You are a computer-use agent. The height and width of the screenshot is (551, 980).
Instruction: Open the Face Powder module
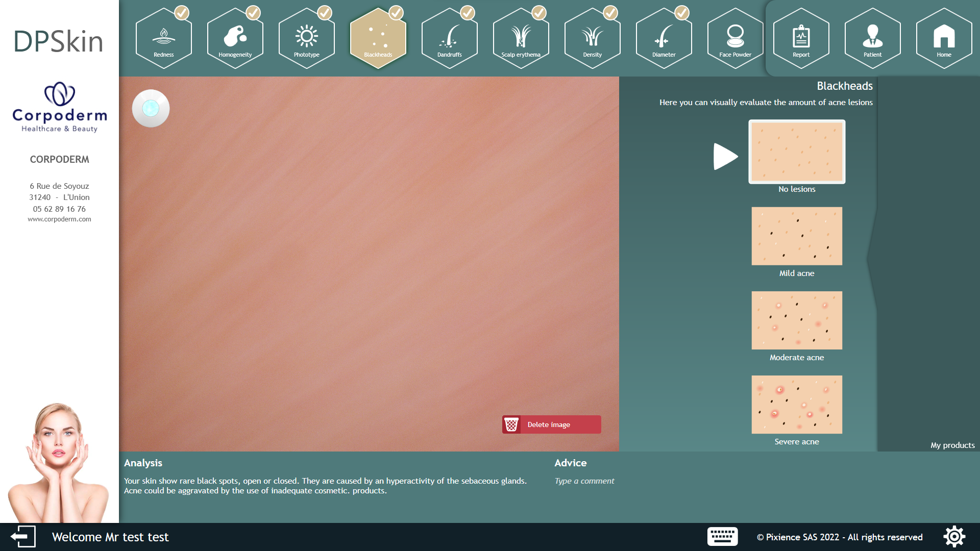(735, 38)
